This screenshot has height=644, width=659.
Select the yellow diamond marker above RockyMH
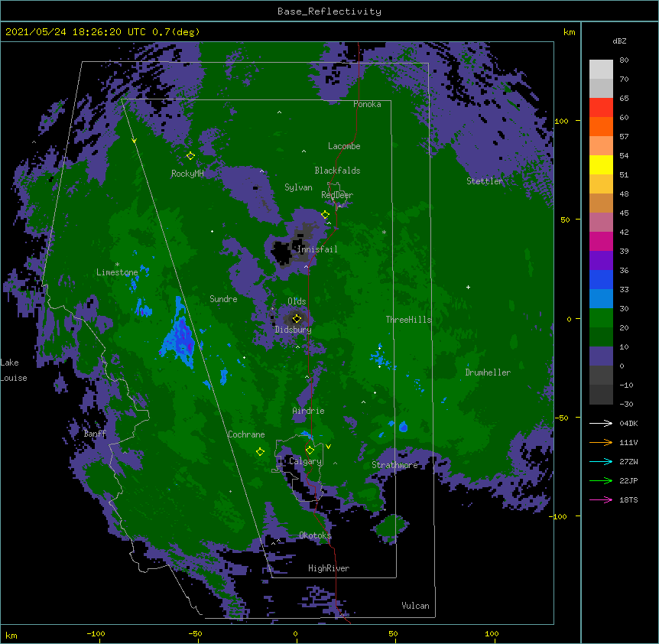pyautogui.click(x=190, y=156)
